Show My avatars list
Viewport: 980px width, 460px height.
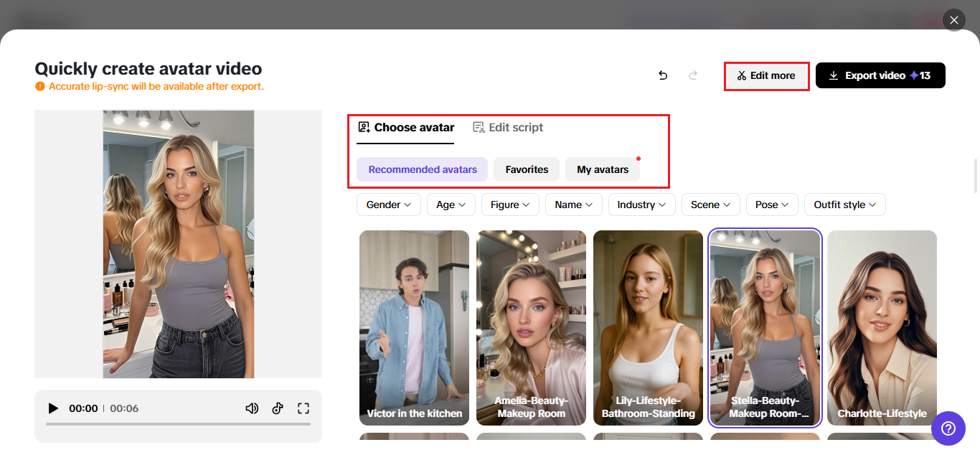click(x=603, y=169)
